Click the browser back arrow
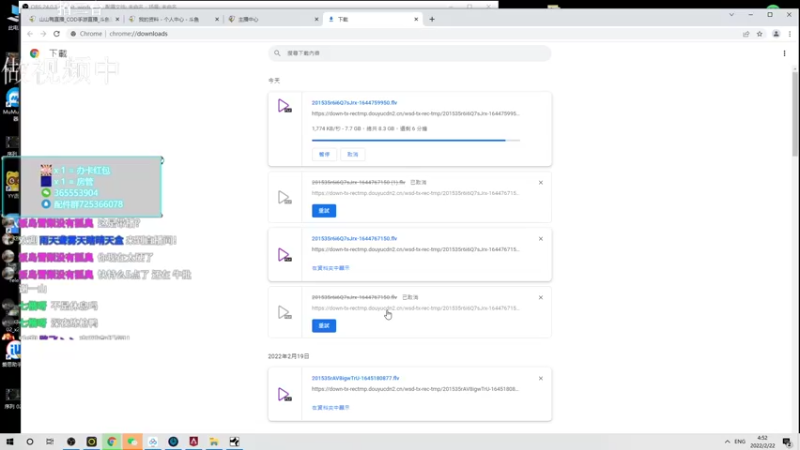The image size is (800, 450). coord(30,34)
